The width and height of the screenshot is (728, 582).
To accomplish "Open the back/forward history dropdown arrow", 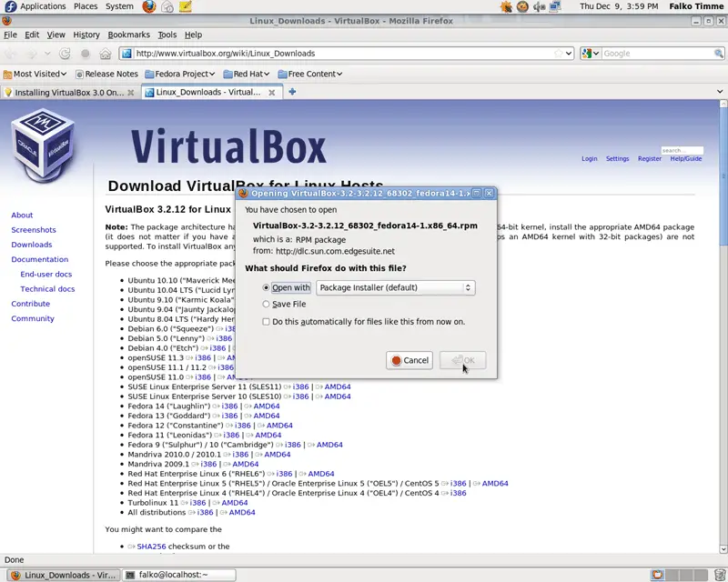I will (x=47, y=54).
